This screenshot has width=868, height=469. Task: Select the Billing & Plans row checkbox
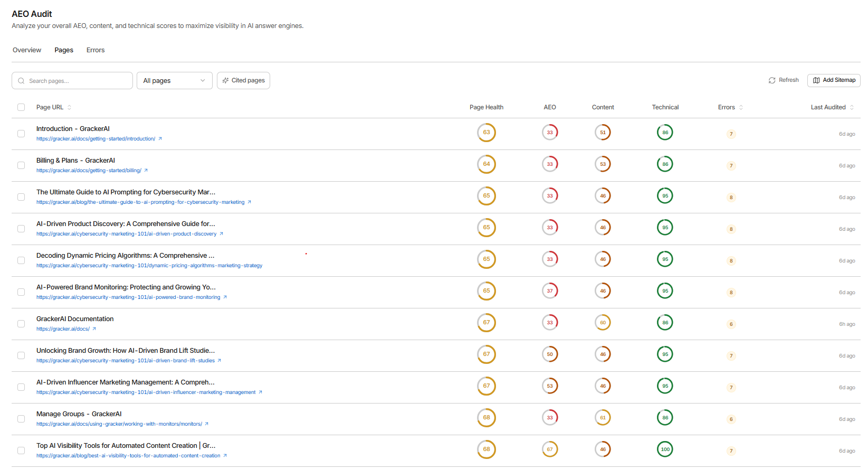coord(21,165)
